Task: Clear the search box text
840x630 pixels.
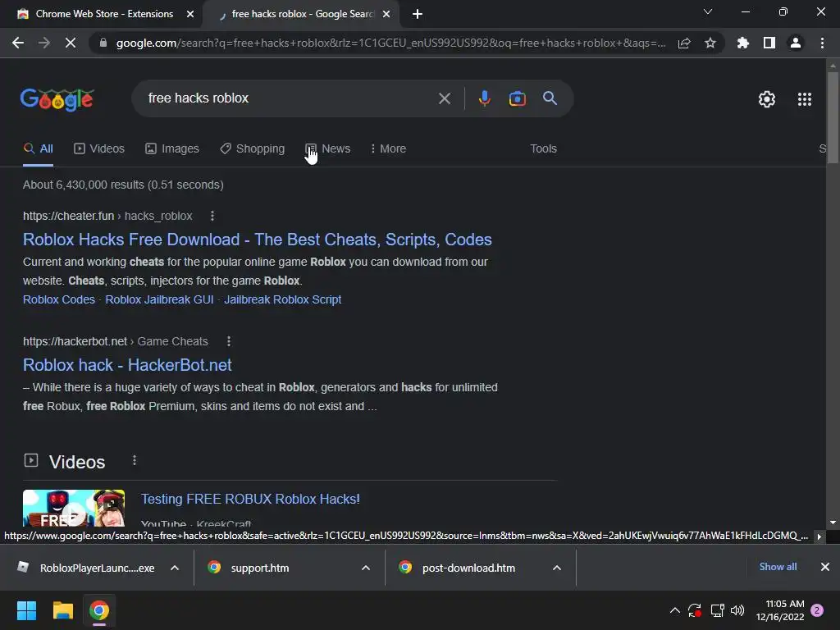Action: click(x=444, y=98)
